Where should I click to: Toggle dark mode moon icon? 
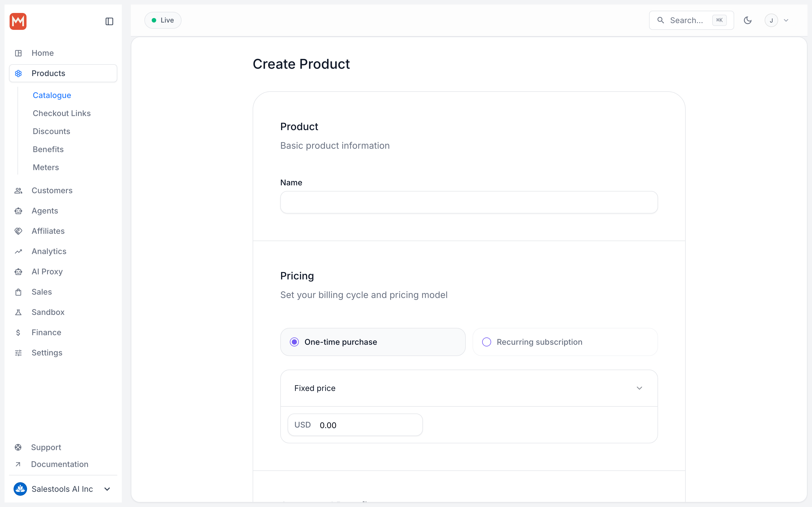748,21
